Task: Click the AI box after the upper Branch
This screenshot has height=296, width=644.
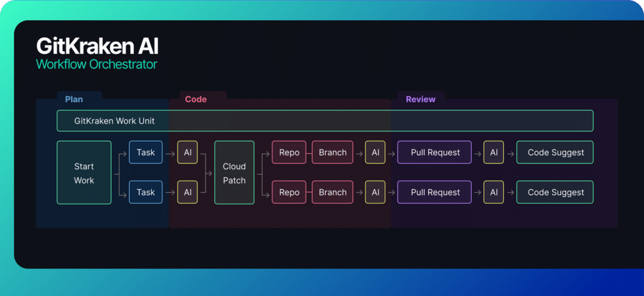Action: click(x=375, y=152)
